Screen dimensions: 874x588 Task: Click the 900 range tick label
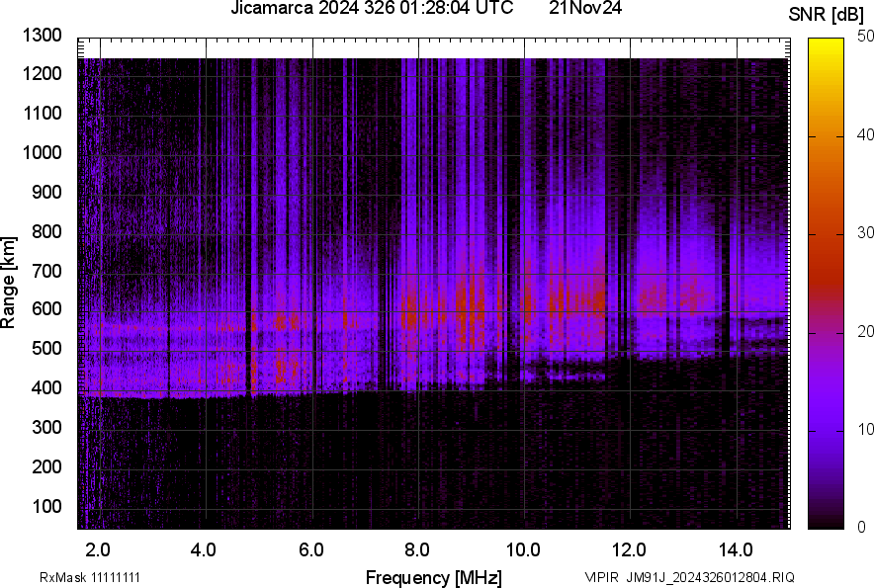(x=47, y=192)
